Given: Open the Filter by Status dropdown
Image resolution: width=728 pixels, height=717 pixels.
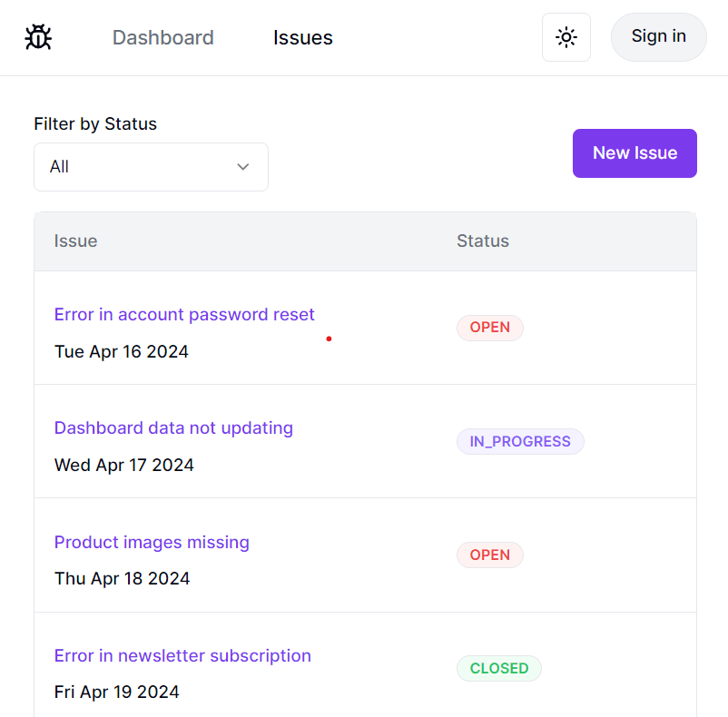Looking at the screenshot, I should click(x=151, y=167).
